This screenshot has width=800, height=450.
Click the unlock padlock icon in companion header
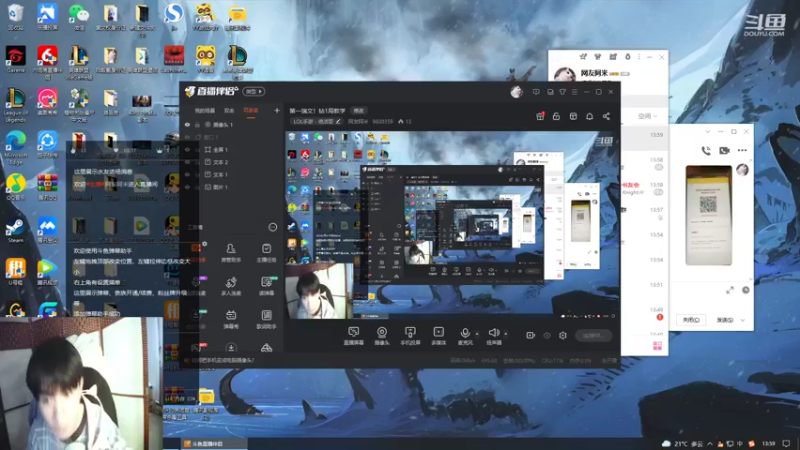[556, 116]
